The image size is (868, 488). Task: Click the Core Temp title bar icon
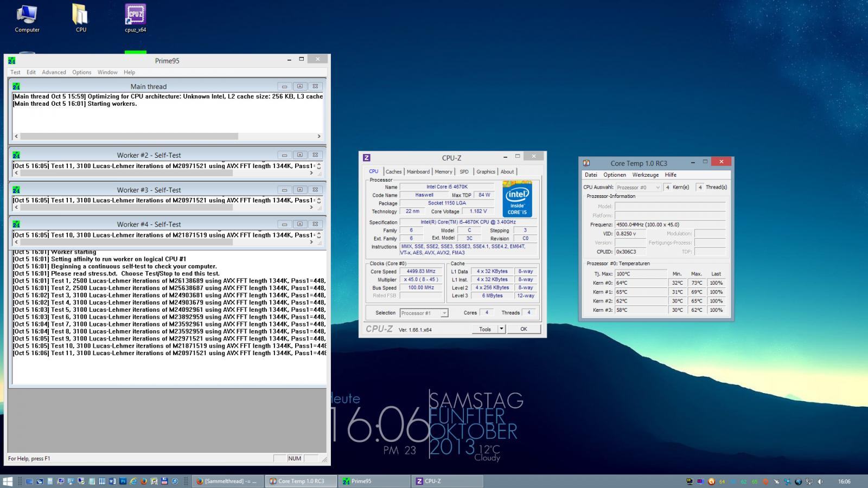pos(586,163)
